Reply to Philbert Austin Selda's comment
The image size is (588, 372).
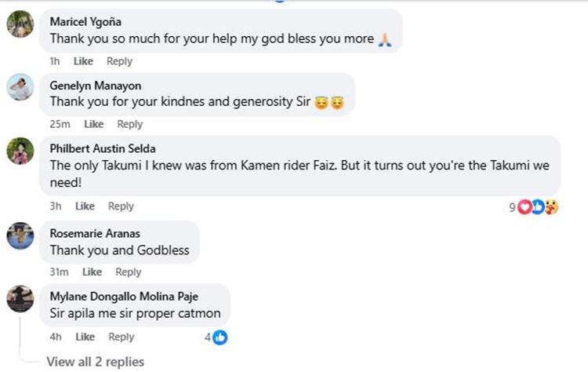click(x=121, y=206)
